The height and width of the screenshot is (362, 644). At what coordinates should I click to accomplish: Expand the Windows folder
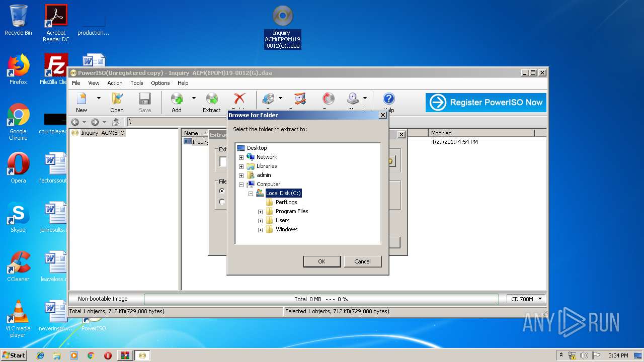(260, 229)
